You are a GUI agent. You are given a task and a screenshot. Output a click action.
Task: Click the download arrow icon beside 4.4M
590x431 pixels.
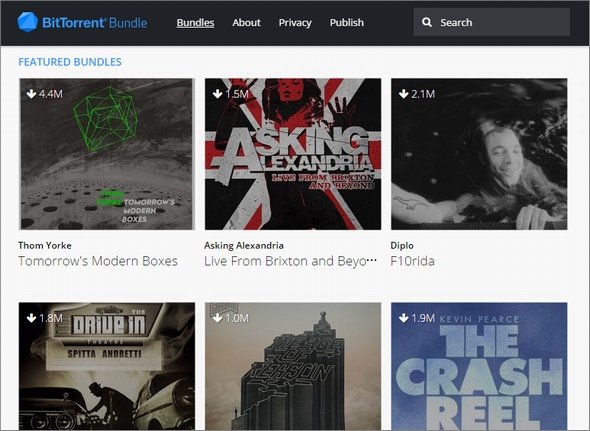click(x=32, y=94)
